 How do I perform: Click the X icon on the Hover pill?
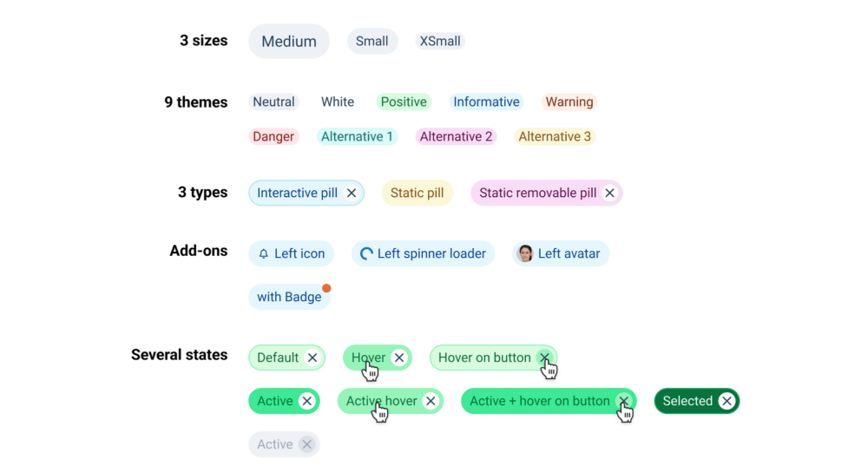pyautogui.click(x=399, y=358)
